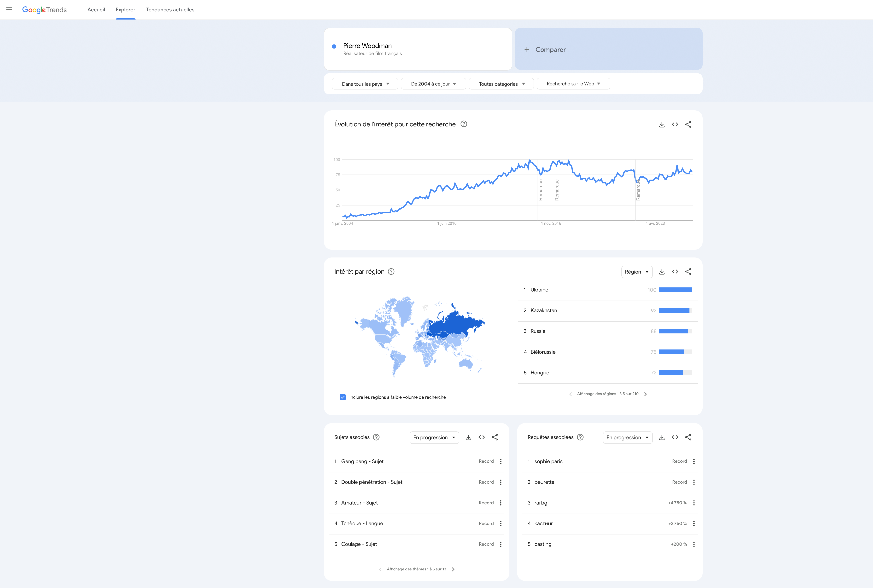The image size is (873, 588).
Task: Click help icon next to Intérêt par région
Action: tap(391, 272)
